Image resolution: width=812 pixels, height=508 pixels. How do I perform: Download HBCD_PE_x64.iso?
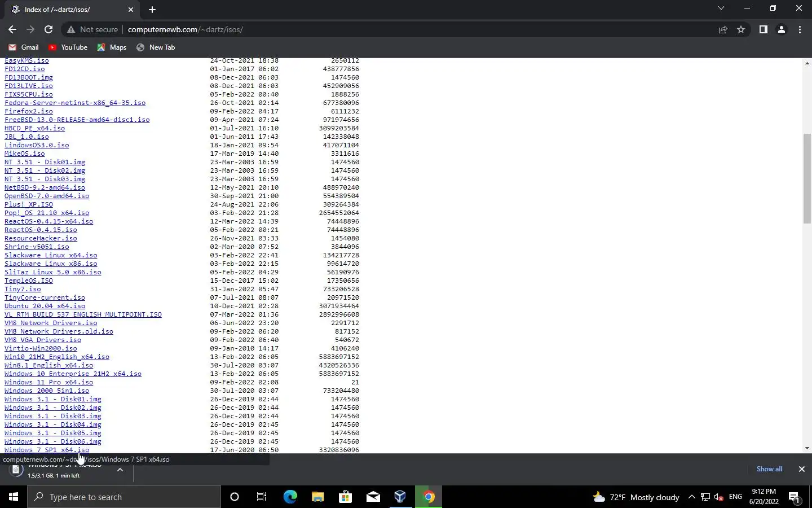[x=35, y=128]
